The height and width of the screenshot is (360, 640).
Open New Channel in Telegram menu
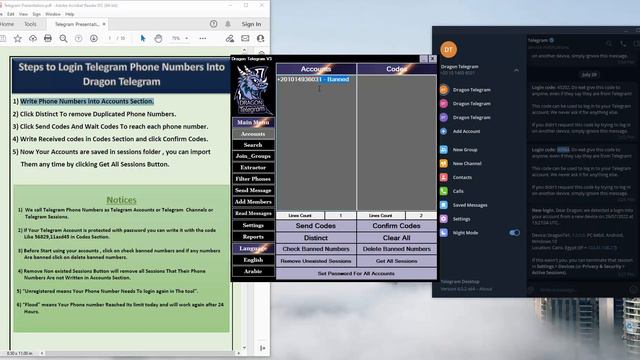coord(467,164)
